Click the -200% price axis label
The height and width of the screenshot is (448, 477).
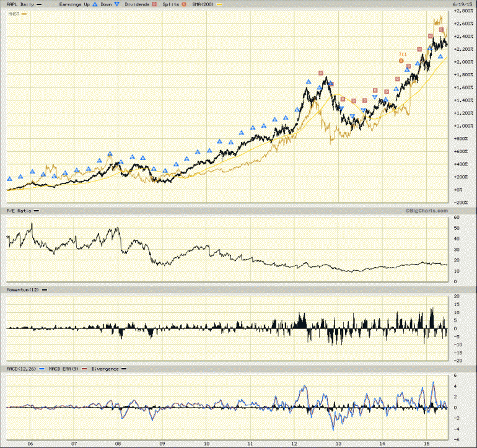460,203
